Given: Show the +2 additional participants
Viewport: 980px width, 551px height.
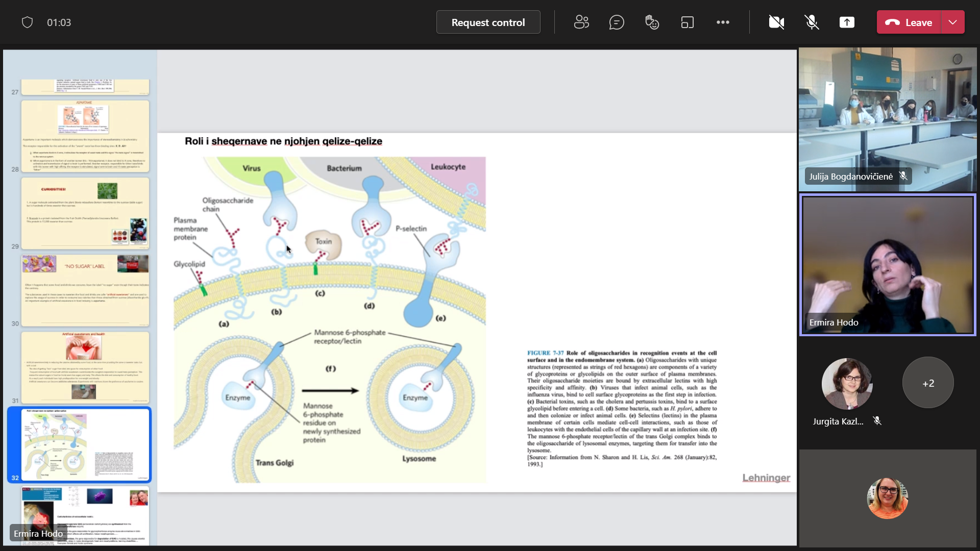Looking at the screenshot, I should click(928, 383).
